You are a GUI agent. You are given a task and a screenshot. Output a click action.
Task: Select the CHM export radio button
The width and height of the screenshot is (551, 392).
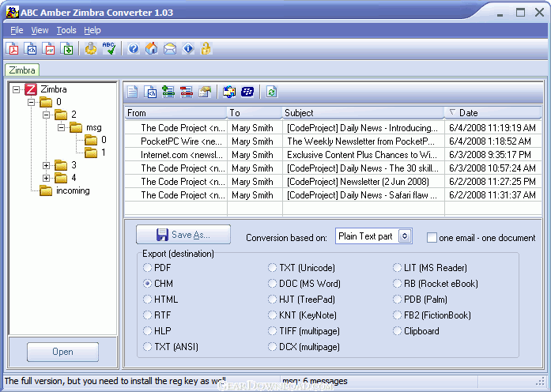147,284
